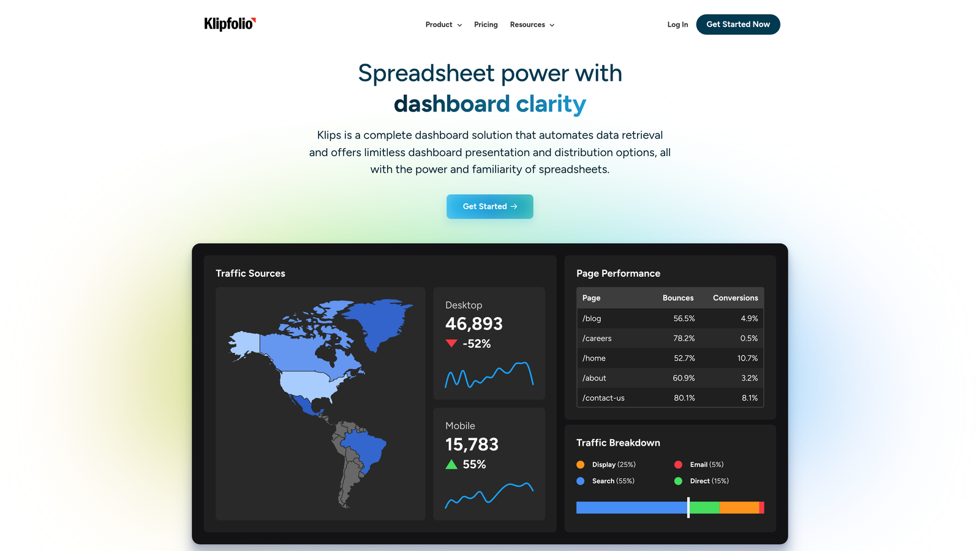Click the Traffic Breakdown heading
Image resolution: width=980 pixels, height=551 pixels.
point(618,443)
